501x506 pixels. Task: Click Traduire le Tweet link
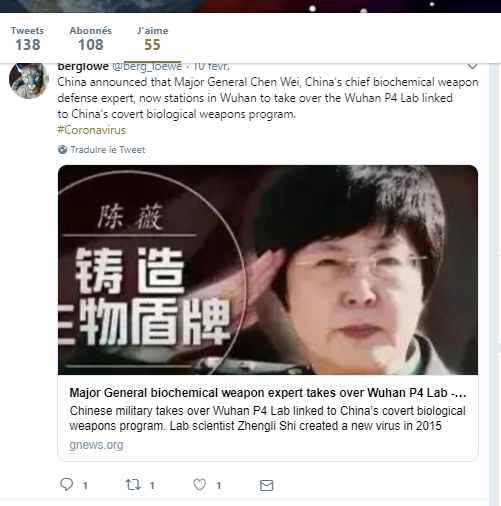108,150
